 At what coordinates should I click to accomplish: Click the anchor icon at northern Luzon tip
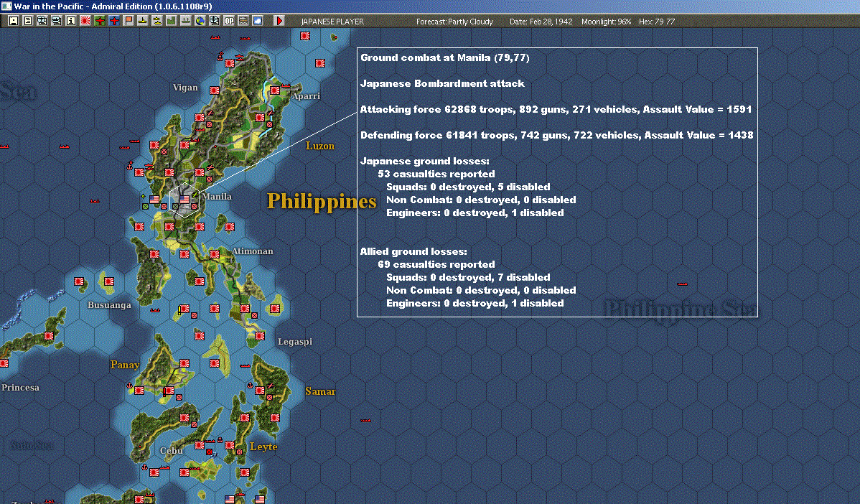pos(220,57)
